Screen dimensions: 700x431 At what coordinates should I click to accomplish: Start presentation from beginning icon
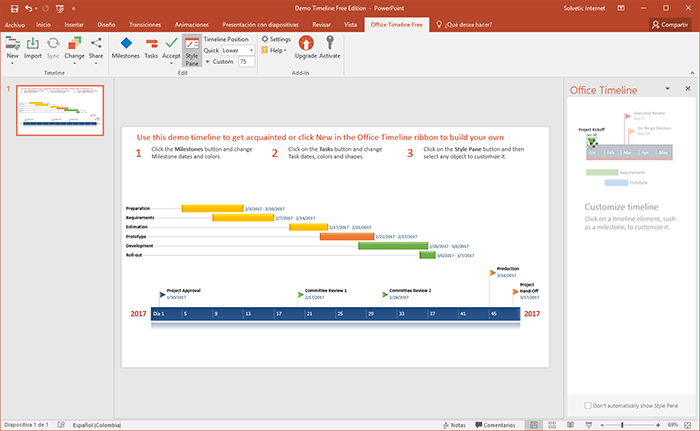pyautogui.click(x=60, y=8)
